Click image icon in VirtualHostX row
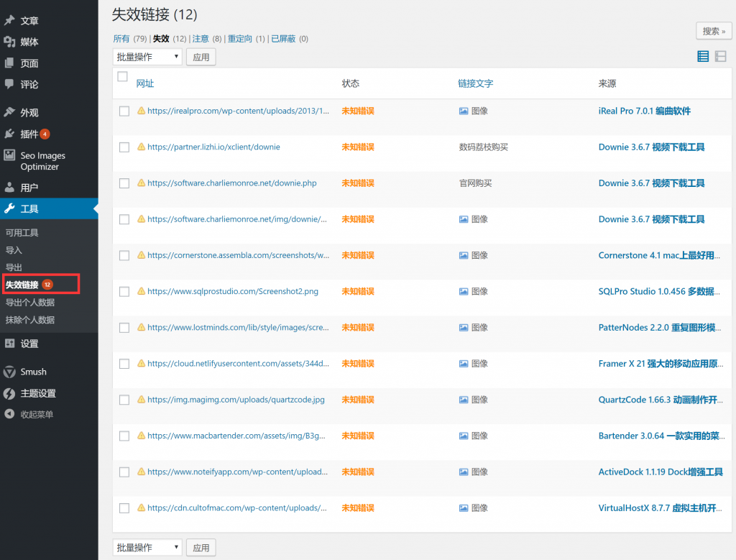 pos(464,508)
